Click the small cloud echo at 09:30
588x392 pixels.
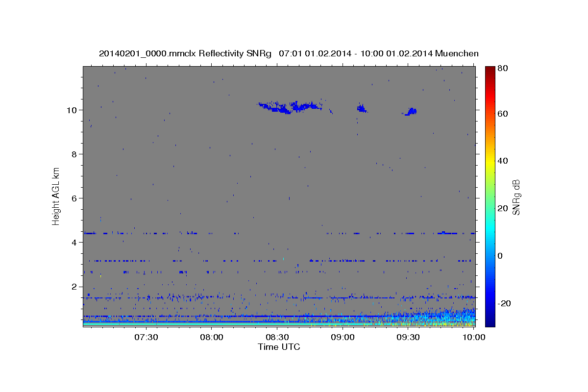click(x=411, y=112)
